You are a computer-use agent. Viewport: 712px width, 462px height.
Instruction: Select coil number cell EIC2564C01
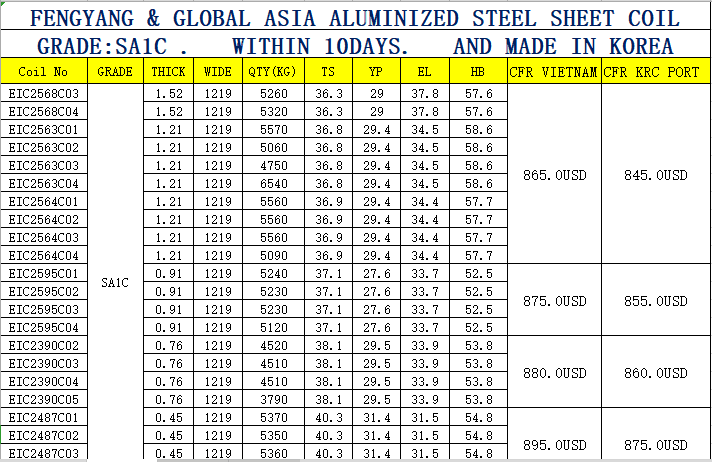point(44,201)
